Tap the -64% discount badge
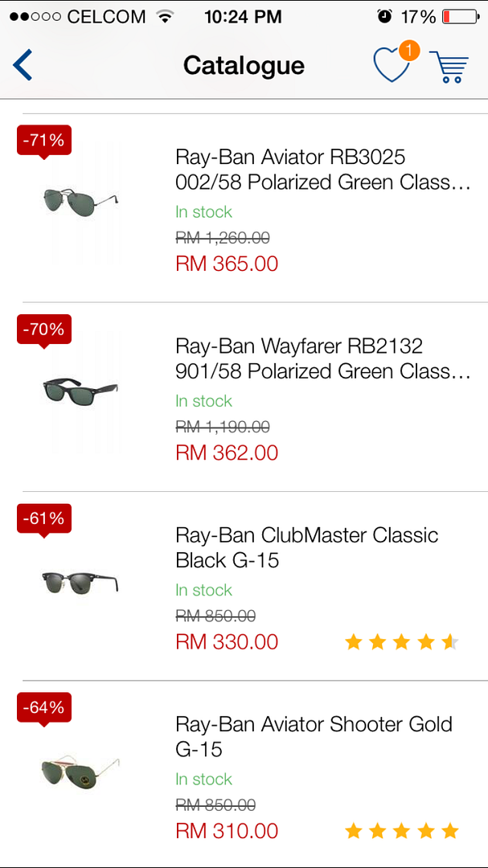Image resolution: width=488 pixels, height=868 pixels. pos(44,708)
